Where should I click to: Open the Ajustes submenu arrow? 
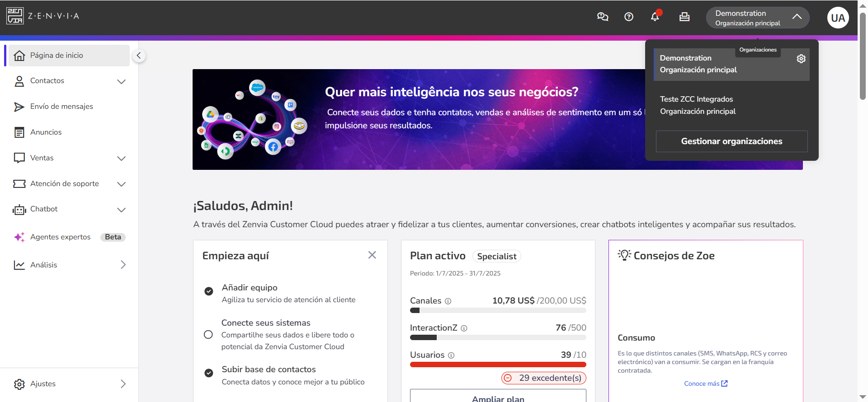tap(123, 384)
